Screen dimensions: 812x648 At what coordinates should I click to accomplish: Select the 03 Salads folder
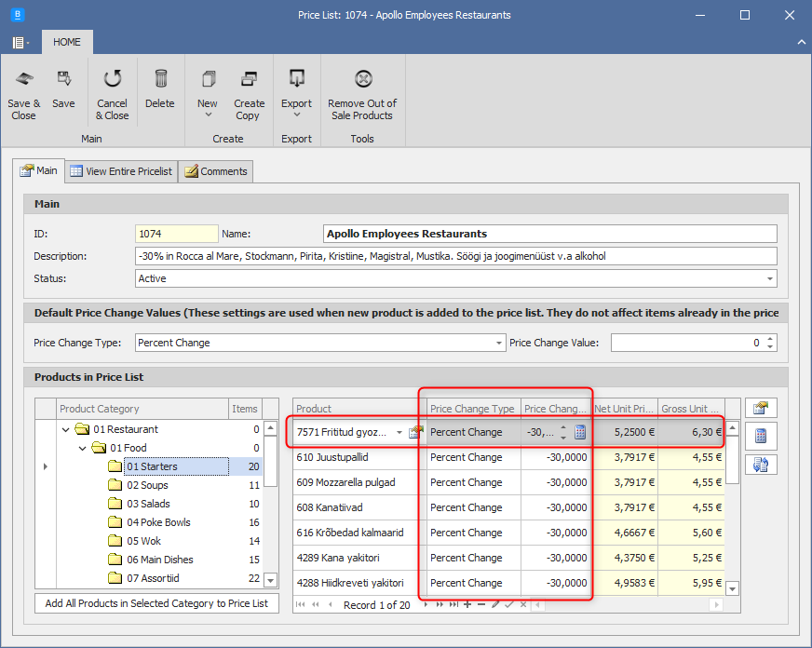click(149, 504)
